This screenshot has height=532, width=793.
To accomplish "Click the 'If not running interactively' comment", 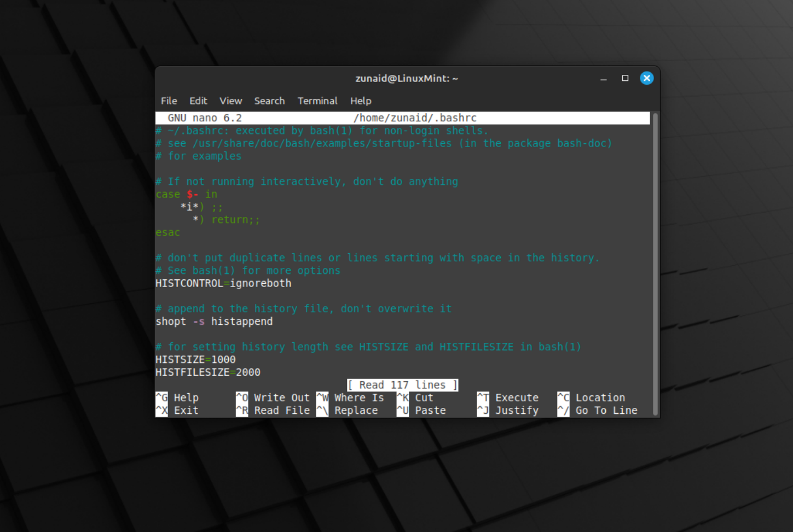I will [306, 182].
